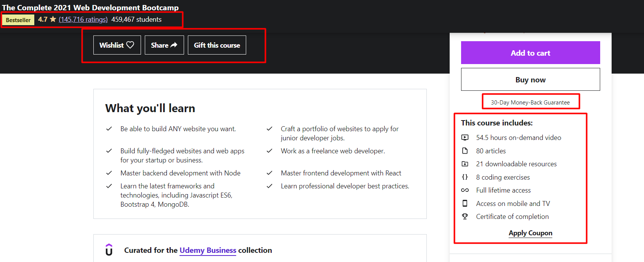Click 'Master frontend development with React' text
This screenshot has width=644, height=262.
[341, 173]
